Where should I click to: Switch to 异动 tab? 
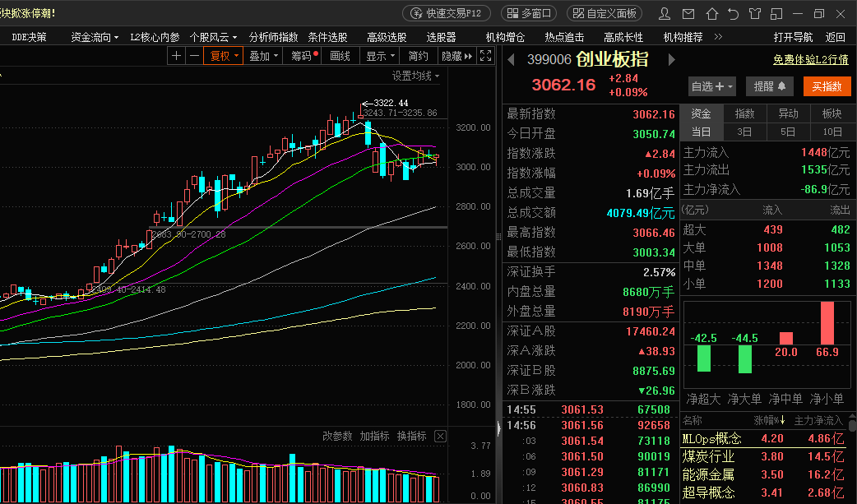pos(788,113)
